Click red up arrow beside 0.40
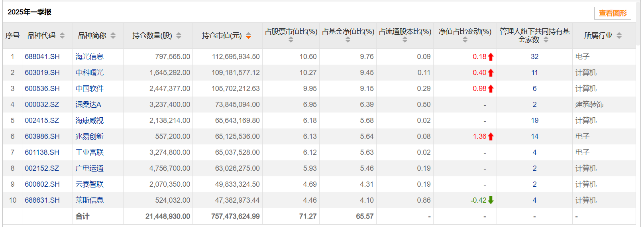This screenshot has height=227, width=644. 491,73
